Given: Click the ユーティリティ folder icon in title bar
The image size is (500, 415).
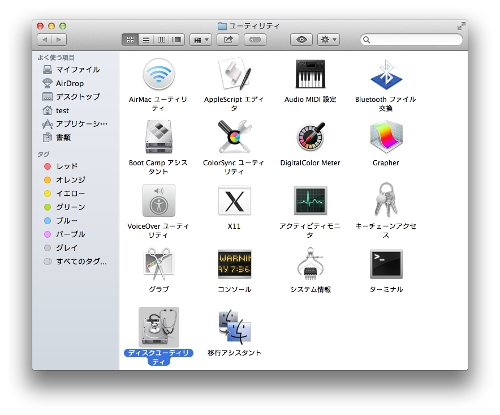Looking at the screenshot, I should click(222, 26).
